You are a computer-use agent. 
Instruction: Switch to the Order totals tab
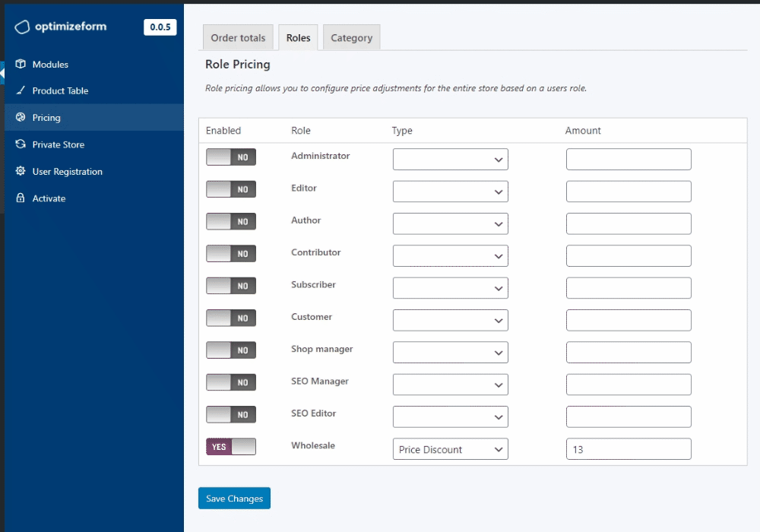tap(238, 38)
